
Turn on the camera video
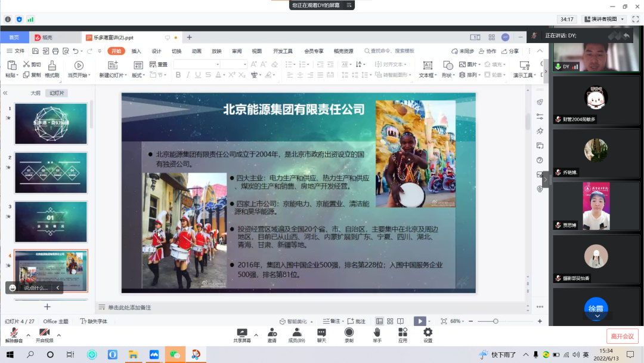tap(44, 334)
